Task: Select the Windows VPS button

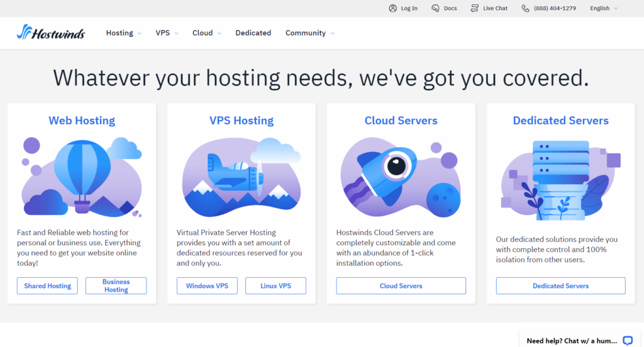Action: coord(207,286)
